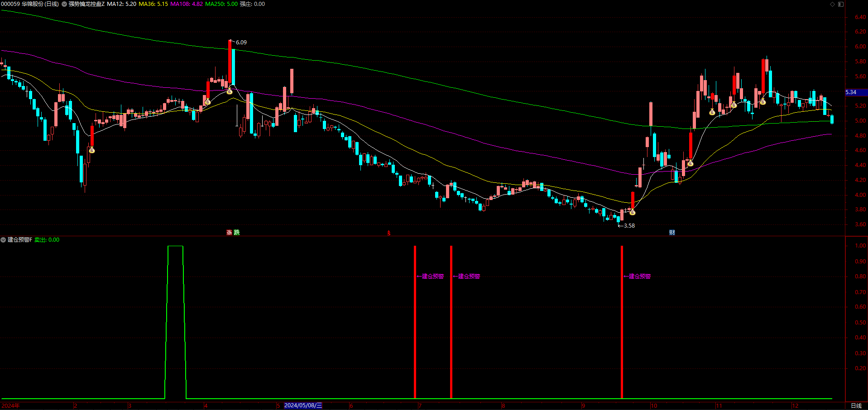The image size is (868, 410).
Task: Click the 3.58 low price label
Action: (629, 225)
